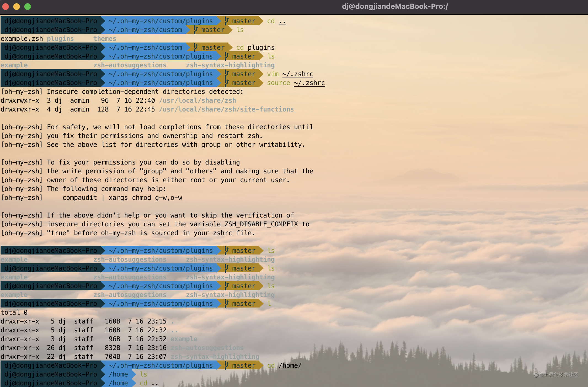Click the compaudit chmod command text

coord(122,197)
